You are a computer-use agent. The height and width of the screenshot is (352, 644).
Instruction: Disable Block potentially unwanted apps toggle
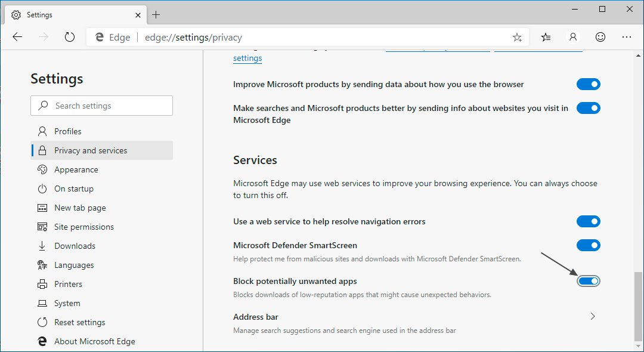point(588,281)
